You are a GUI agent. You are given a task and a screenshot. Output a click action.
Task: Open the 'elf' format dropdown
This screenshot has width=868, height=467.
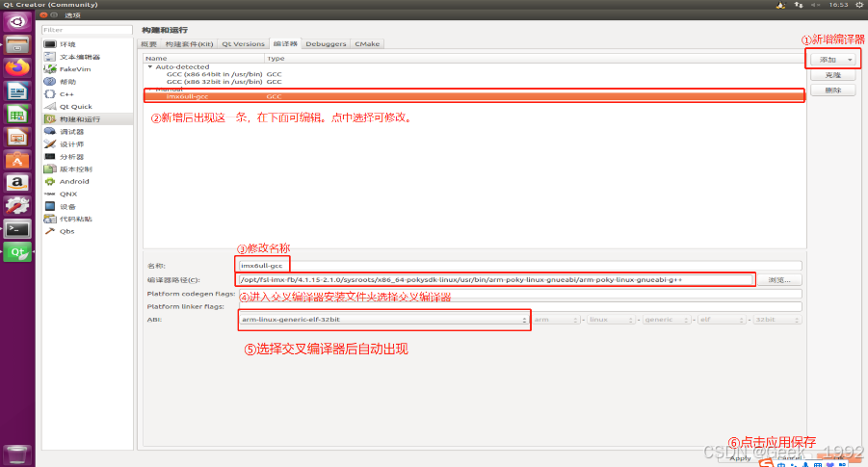coord(722,320)
